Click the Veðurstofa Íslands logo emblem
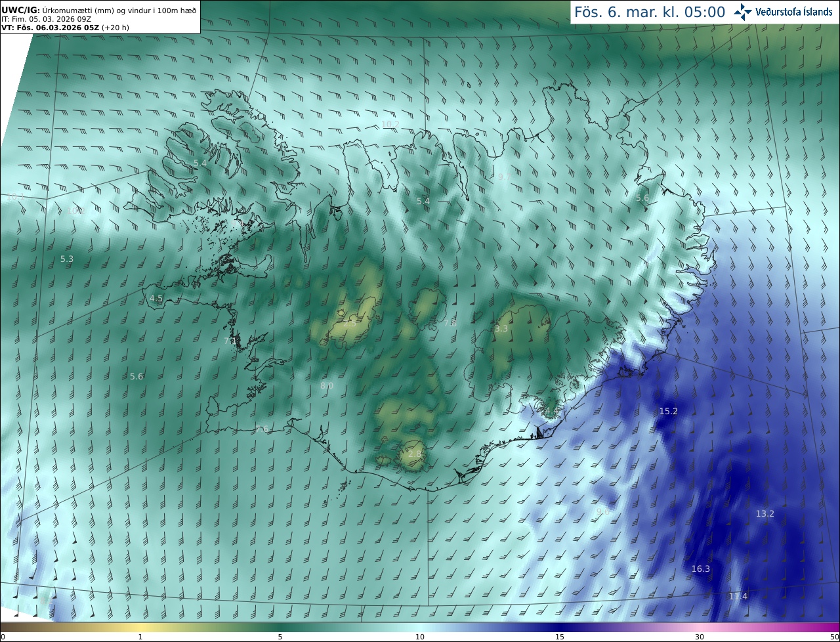 743,12
